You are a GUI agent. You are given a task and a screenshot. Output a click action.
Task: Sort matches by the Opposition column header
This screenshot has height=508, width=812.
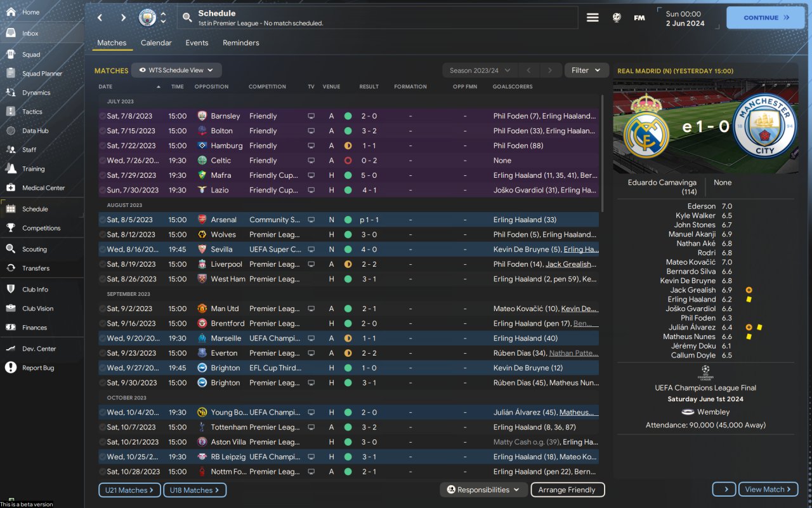tap(211, 86)
